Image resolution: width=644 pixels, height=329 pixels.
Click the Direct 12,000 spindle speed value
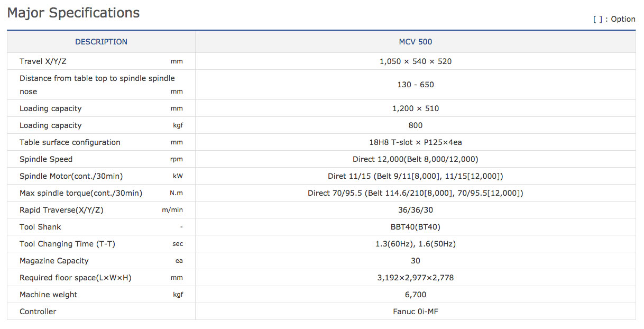(x=415, y=159)
